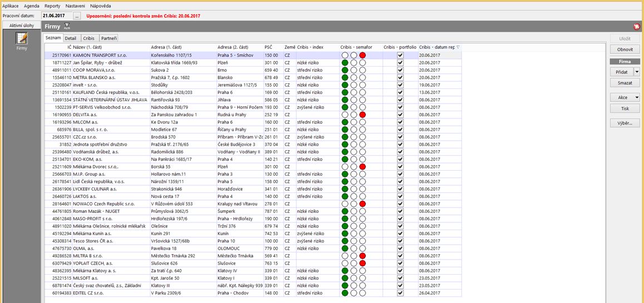Click the semaphore lights for COOP MORAVA

coord(353,70)
